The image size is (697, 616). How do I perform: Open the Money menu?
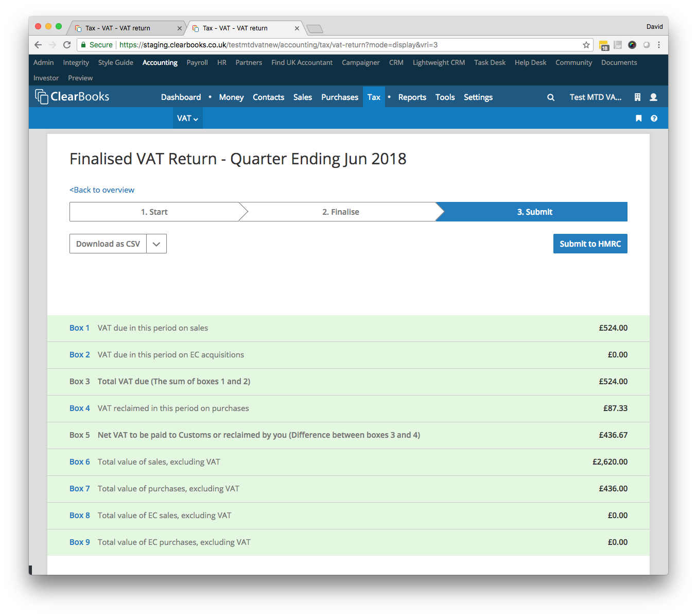pyautogui.click(x=232, y=97)
